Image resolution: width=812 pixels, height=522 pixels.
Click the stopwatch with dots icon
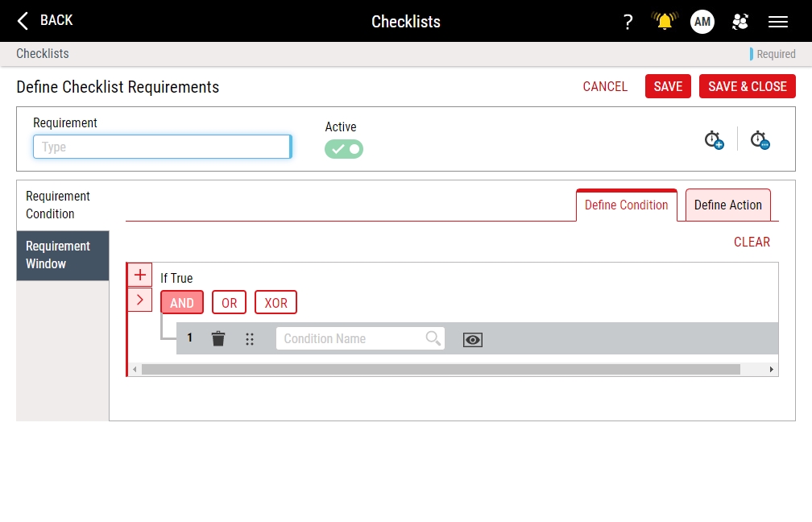[x=760, y=140]
